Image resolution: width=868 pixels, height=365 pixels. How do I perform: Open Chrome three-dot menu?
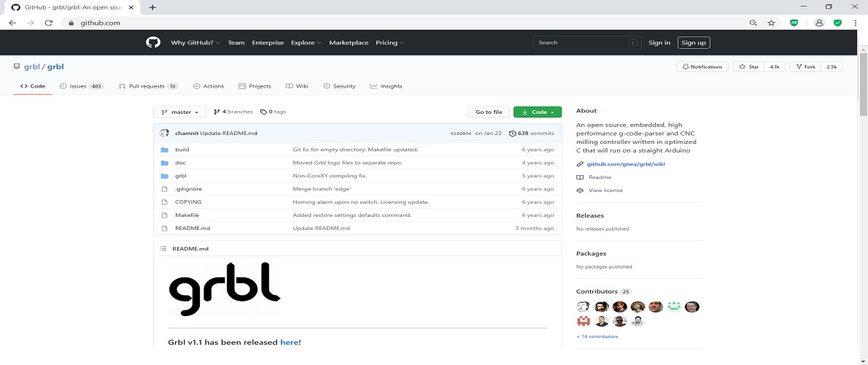[856, 23]
